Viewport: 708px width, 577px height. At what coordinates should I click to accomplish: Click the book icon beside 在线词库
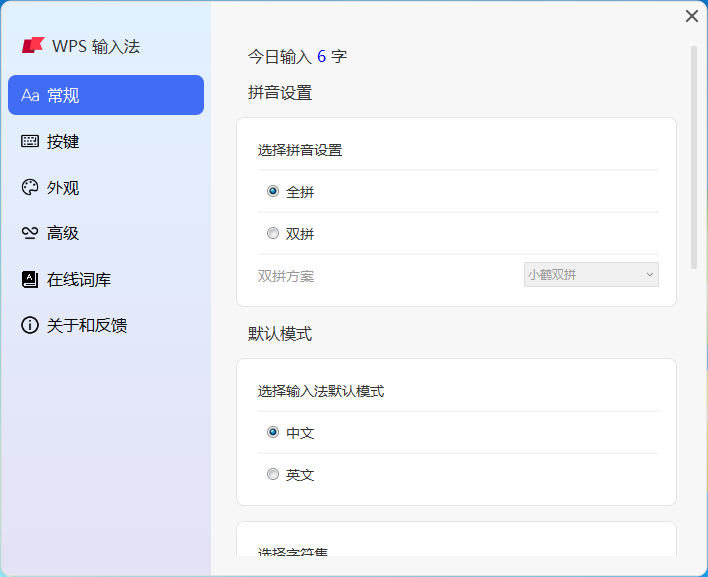(x=30, y=279)
